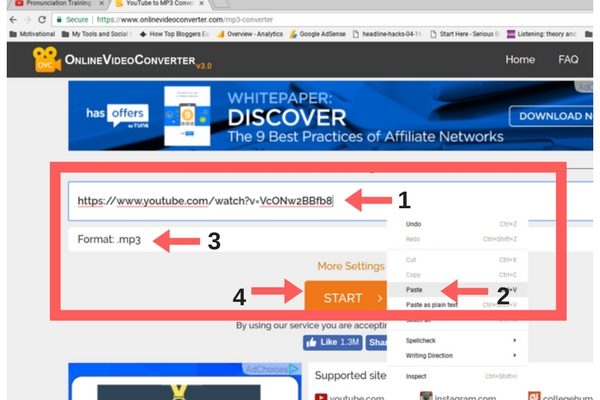Click the OnlineVideoConverter site title
The height and width of the screenshot is (400, 600).
coord(130,60)
